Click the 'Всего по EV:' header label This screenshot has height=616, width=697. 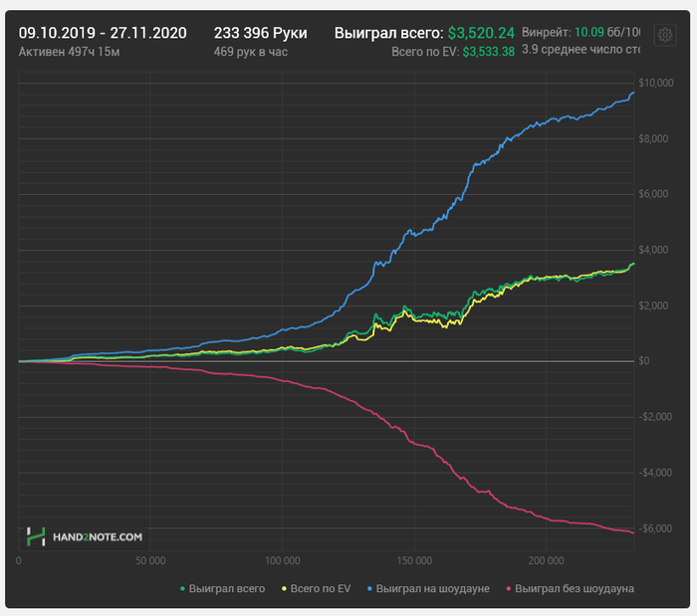click(425, 52)
